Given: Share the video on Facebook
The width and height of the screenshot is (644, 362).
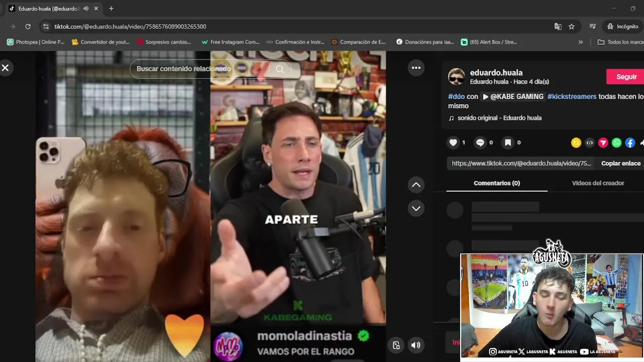Looking at the screenshot, I should (630, 143).
